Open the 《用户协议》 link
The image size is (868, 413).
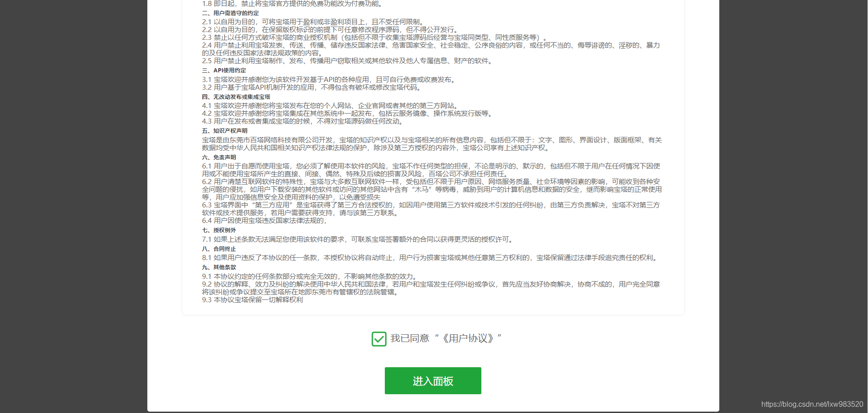(468, 339)
